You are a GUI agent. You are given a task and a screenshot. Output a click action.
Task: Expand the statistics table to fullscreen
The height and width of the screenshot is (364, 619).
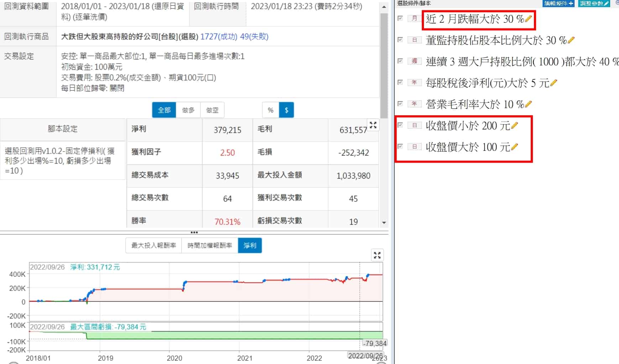click(373, 125)
